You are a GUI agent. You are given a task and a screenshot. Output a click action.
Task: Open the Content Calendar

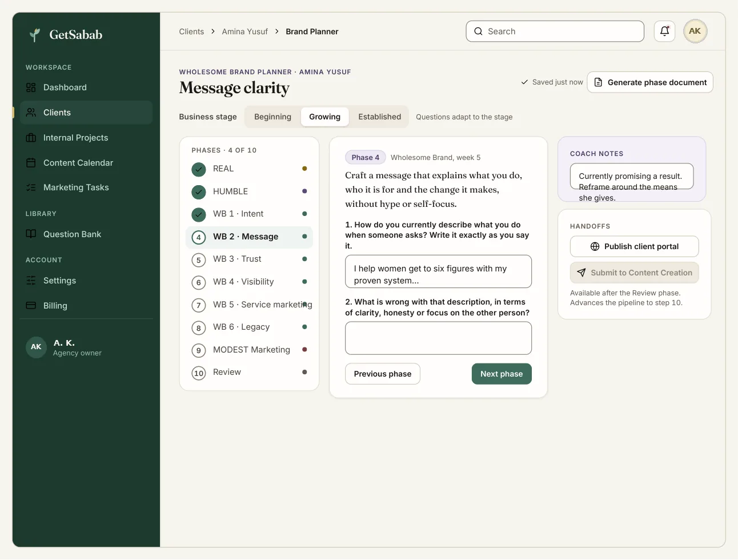86,163
